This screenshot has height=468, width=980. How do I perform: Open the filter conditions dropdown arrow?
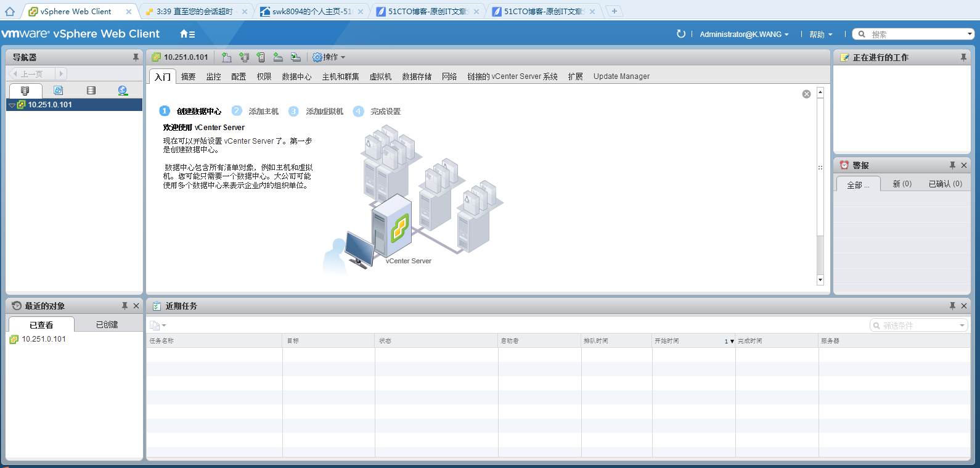(x=962, y=326)
